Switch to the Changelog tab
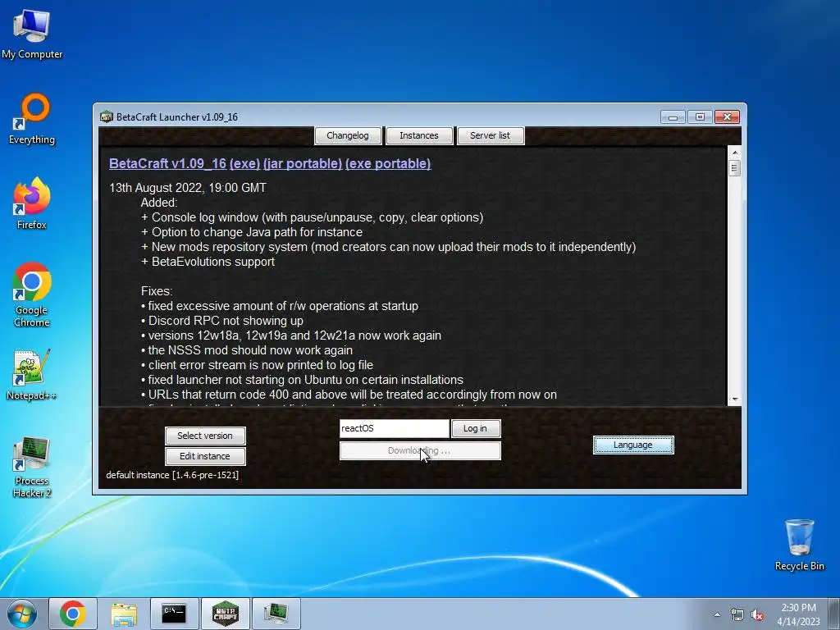The width and height of the screenshot is (840, 630). click(348, 135)
